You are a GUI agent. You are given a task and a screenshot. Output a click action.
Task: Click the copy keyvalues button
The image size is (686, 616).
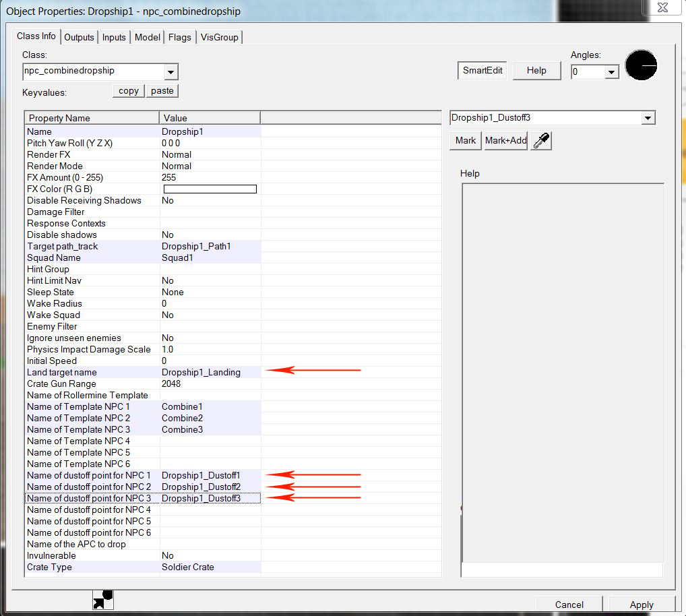point(129,91)
